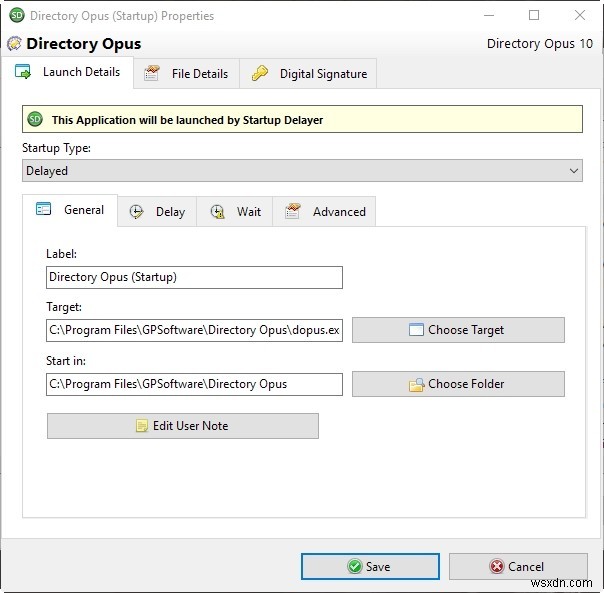Click the Start in path field
The image size is (604, 593).
(194, 384)
